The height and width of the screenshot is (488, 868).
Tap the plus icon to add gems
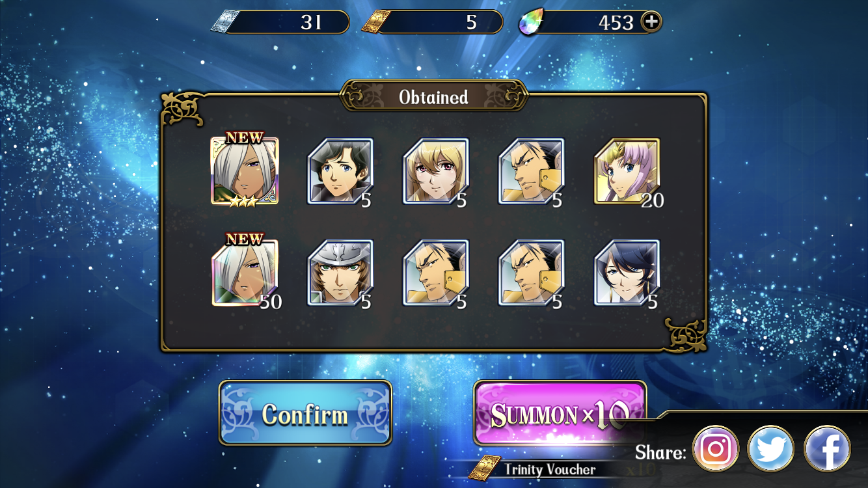click(651, 22)
